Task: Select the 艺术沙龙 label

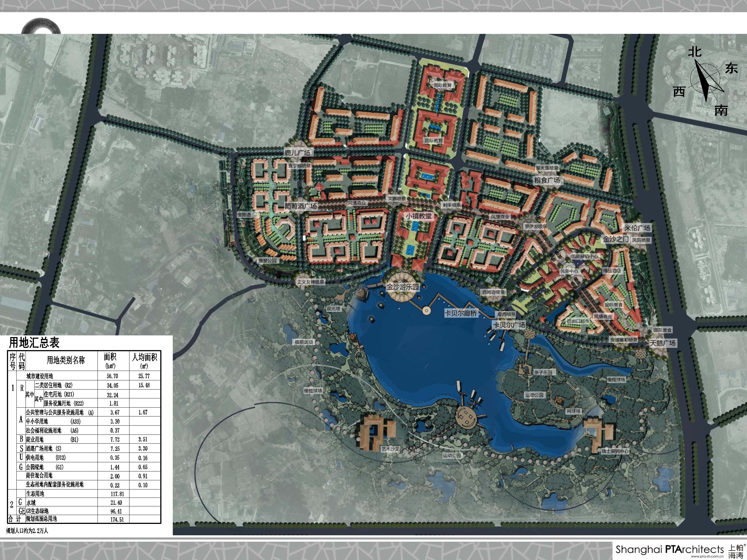Action: (x=390, y=449)
